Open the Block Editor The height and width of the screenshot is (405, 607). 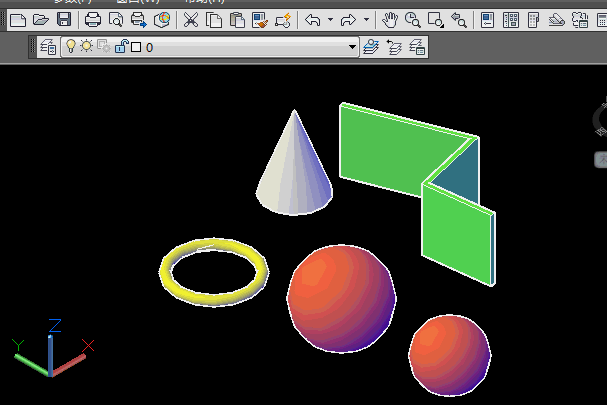pos(283,20)
